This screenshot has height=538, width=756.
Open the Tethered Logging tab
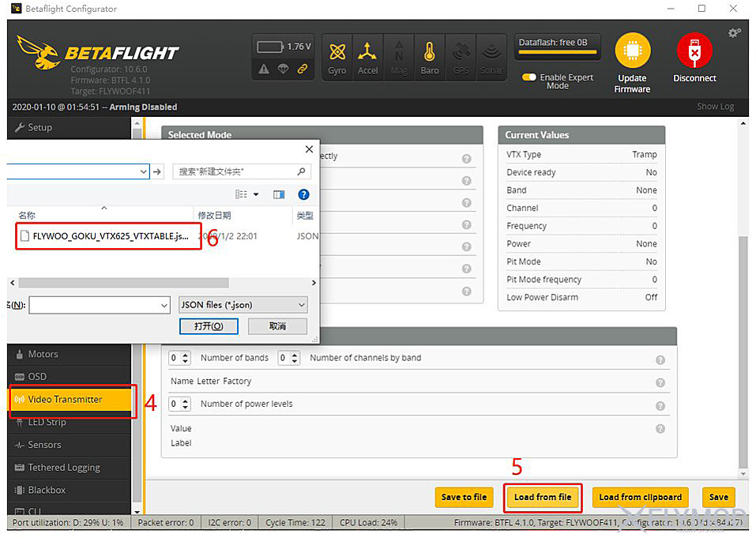pyautogui.click(x=69, y=467)
